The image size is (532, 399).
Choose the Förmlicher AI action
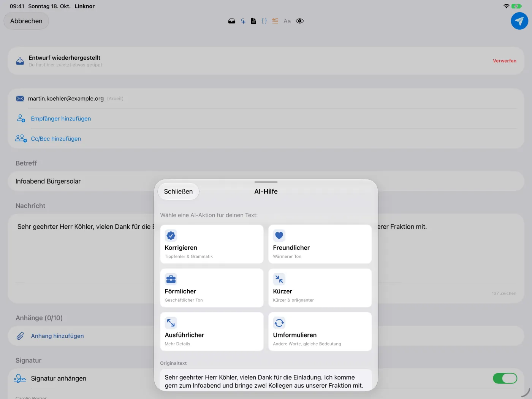(212, 288)
